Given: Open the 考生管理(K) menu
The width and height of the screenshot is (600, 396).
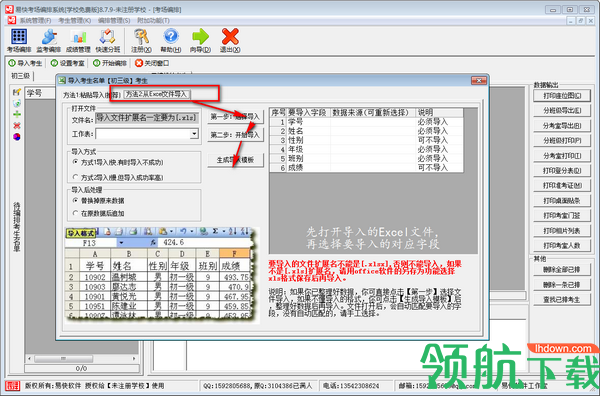Looking at the screenshot, I should pyautogui.click(x=75, y=20).
